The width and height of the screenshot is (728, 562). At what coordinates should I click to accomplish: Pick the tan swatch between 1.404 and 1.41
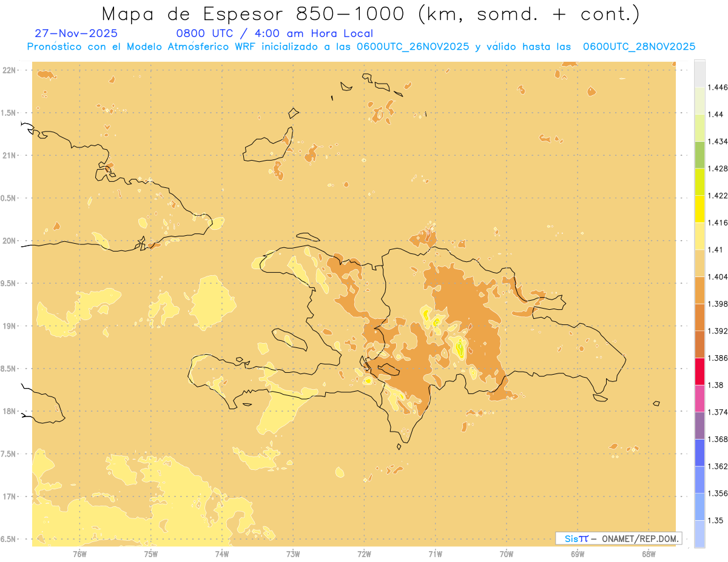coord(699,263)
